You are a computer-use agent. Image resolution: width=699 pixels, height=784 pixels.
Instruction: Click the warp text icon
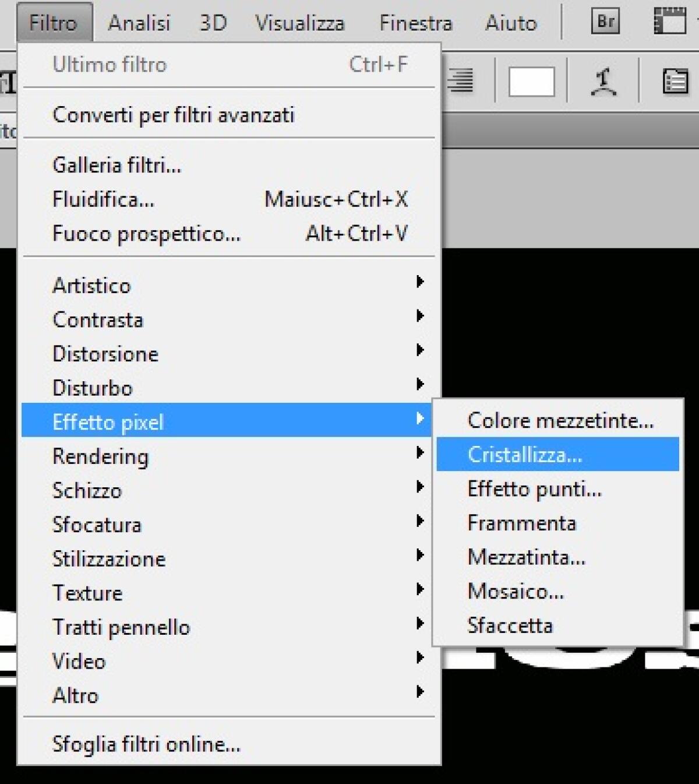pos(603,81)
